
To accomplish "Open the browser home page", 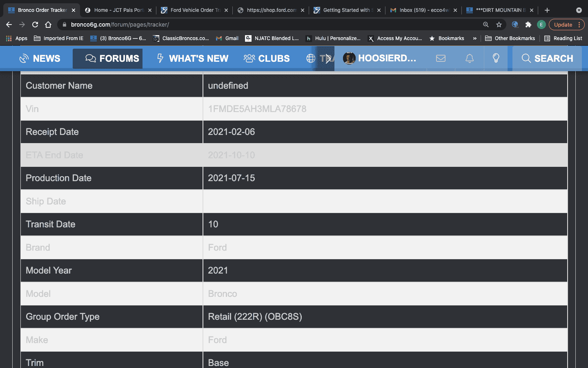I will [48, 25].
